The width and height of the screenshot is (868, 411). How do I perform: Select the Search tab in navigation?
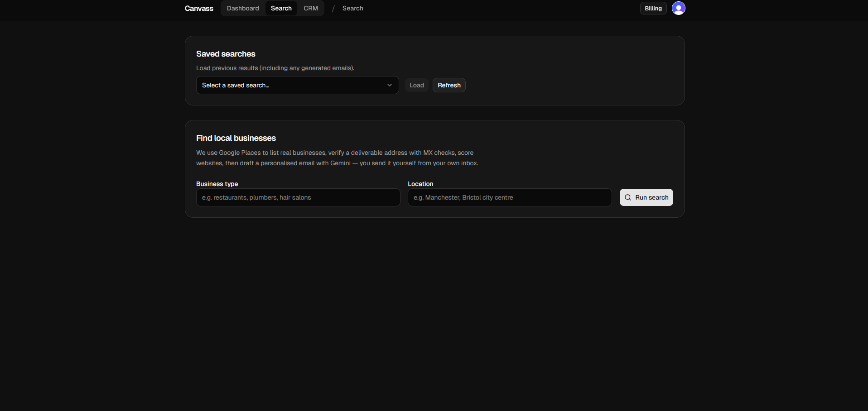(281, 8)
